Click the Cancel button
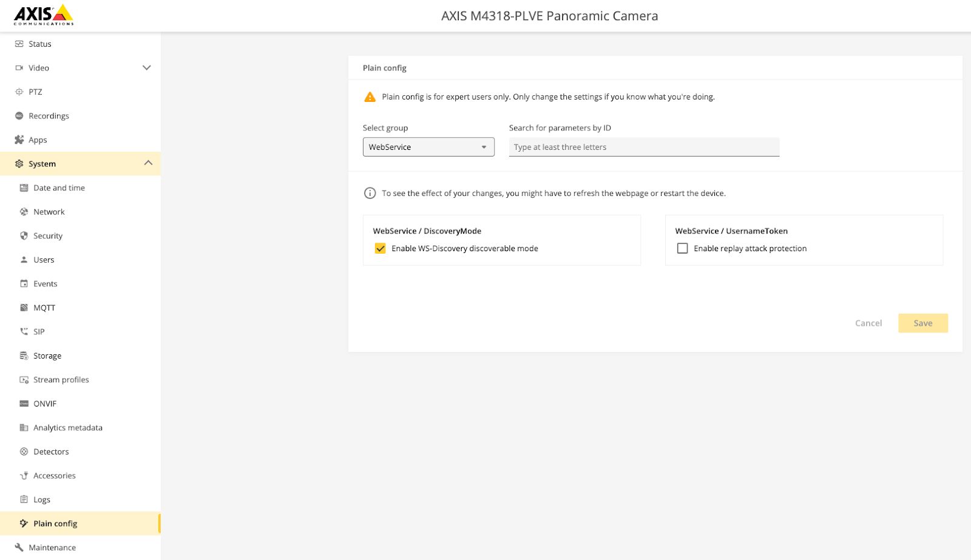This screenshot has height=560, width=971. [x=868, y=323]
